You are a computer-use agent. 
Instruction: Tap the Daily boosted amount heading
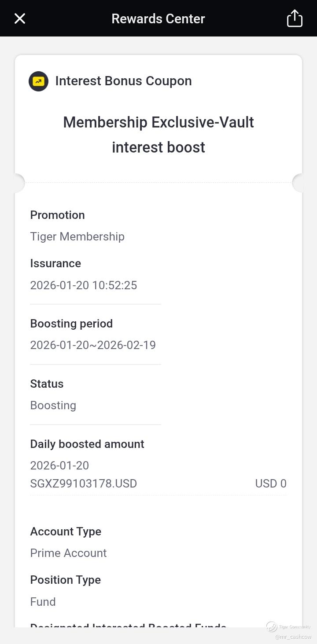pos(87,444)
